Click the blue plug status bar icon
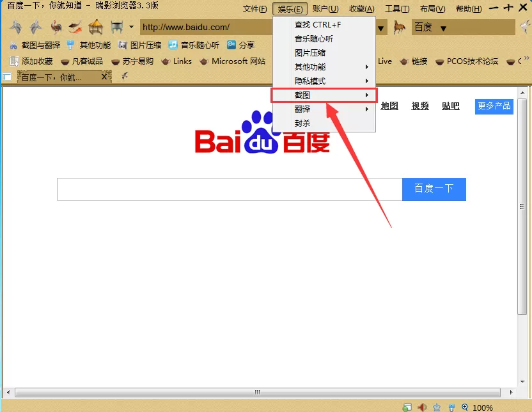This screenshot has height=412, width=532. (451, 408)
